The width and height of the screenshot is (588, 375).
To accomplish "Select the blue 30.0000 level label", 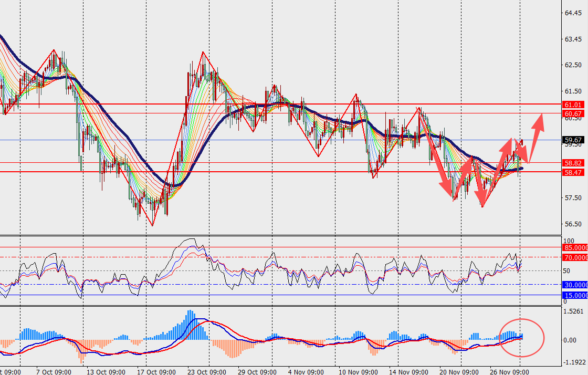I will pyautogui.click(x=575, y=285).
